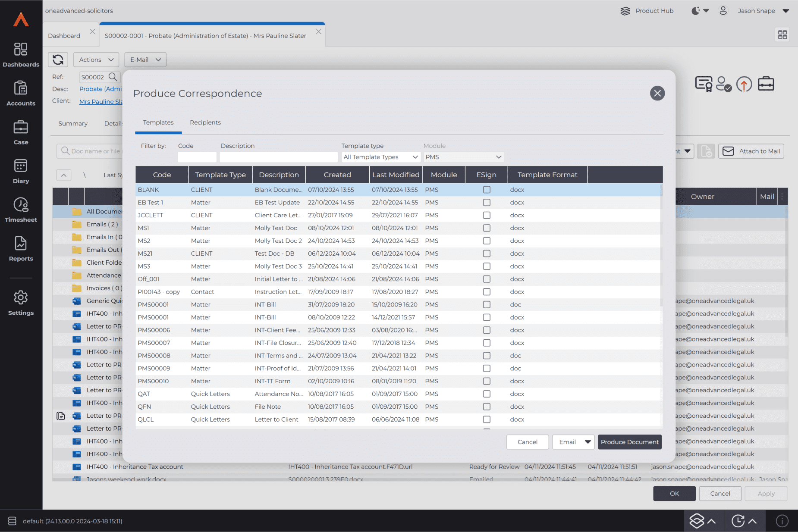
Task: Tick the ESign checkbox for BLANK template
Action: click(x=487, y=190)
